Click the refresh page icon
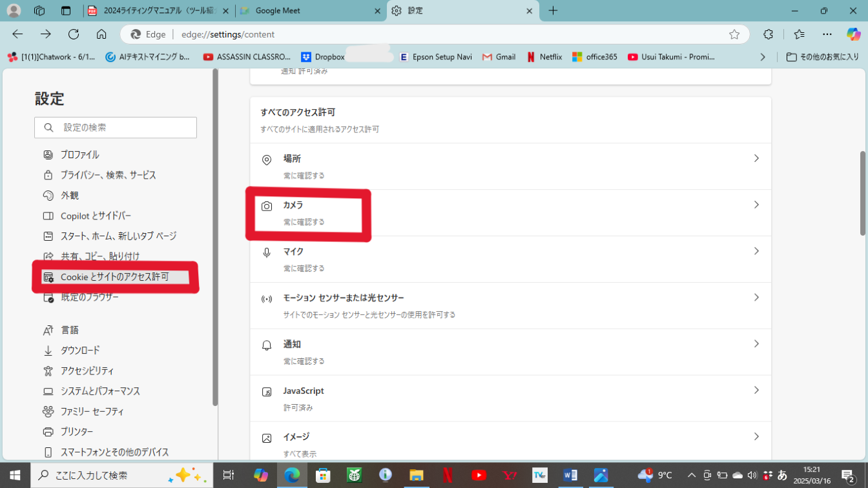The image size is (868, 488). [x=74, y=34]
